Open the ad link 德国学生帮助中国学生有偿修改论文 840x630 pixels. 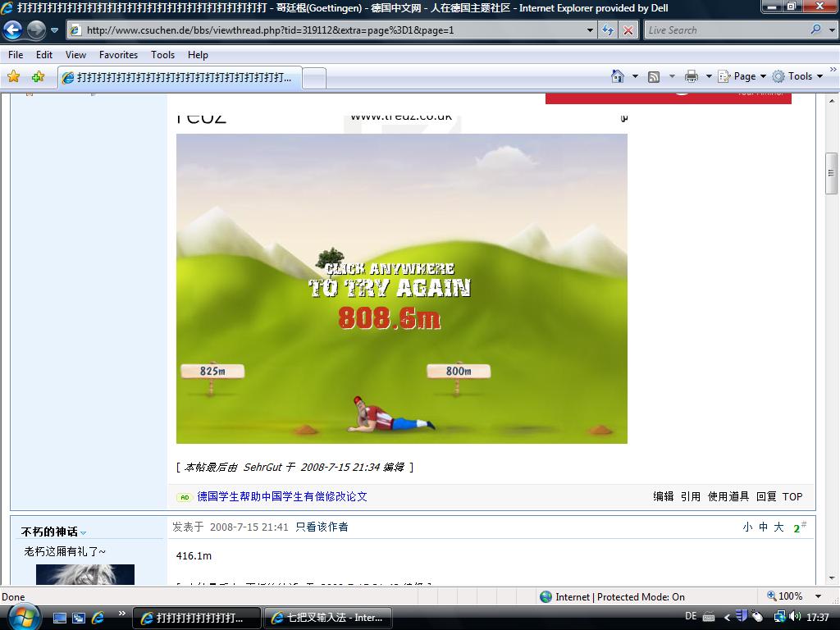pyautogui.click(x=282, y=496)
